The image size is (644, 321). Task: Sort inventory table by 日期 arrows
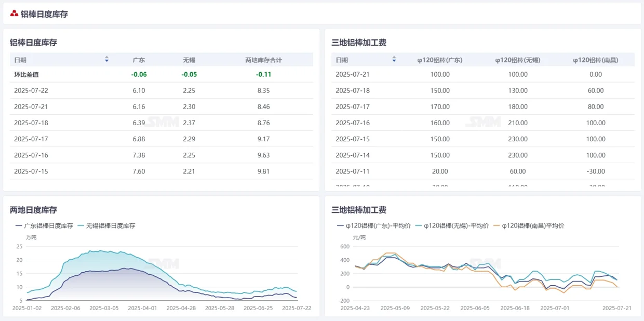tap(106, 59)
